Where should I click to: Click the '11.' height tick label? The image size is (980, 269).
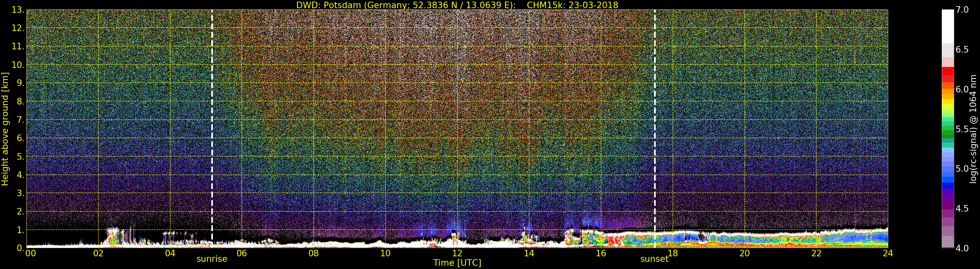[18, 46]
